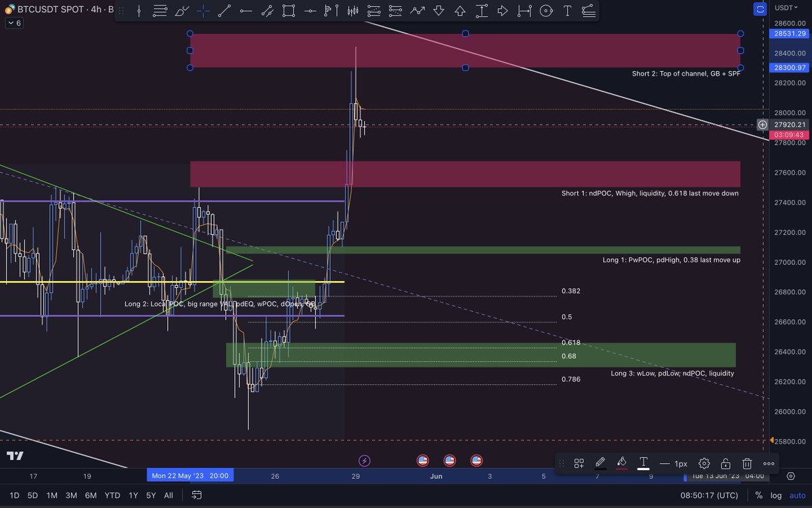Viewport: 812px width, 508px height.
Task: Set chart range to YTD
Action: tap(112, 495)
